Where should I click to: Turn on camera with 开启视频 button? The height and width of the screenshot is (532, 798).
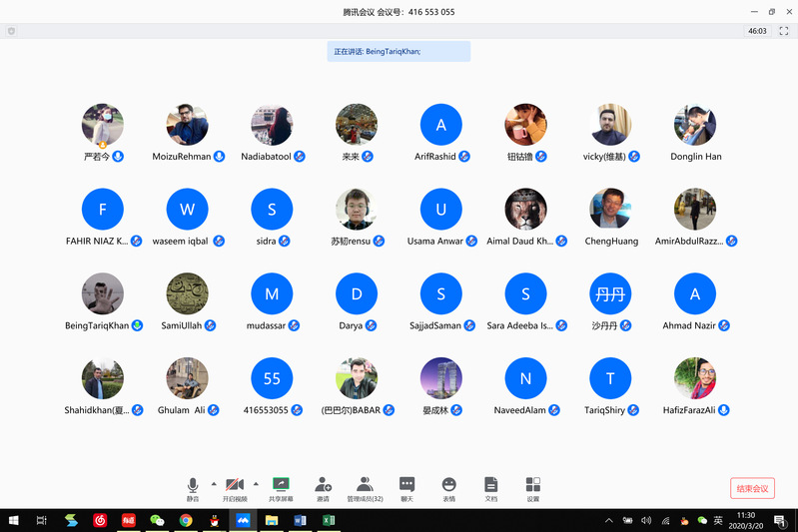[235, 486]
